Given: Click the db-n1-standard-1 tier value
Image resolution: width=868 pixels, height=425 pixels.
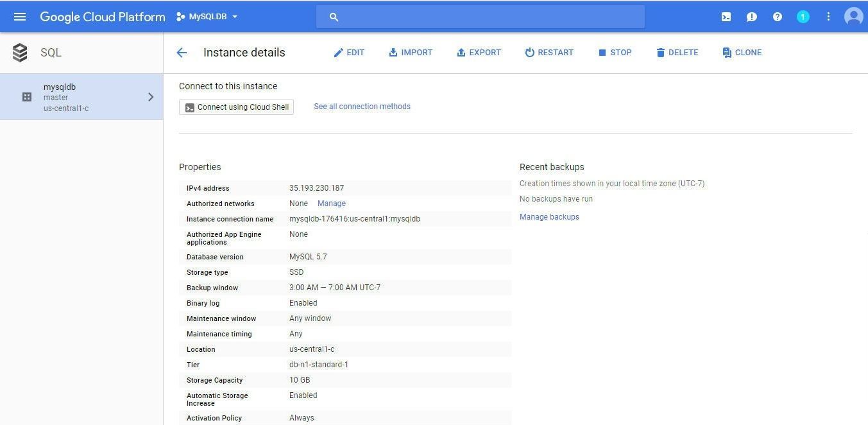Looking at the screenshot, I should click(319, 365).
